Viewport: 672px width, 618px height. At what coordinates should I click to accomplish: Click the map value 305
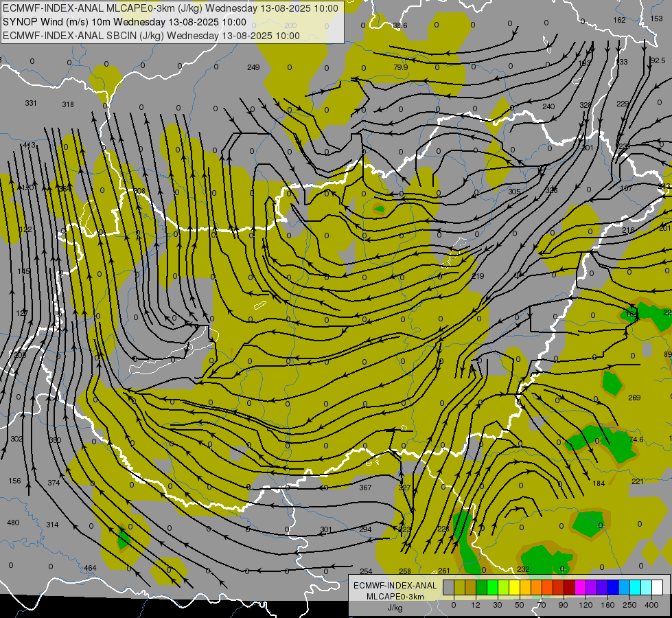point(514,192)
